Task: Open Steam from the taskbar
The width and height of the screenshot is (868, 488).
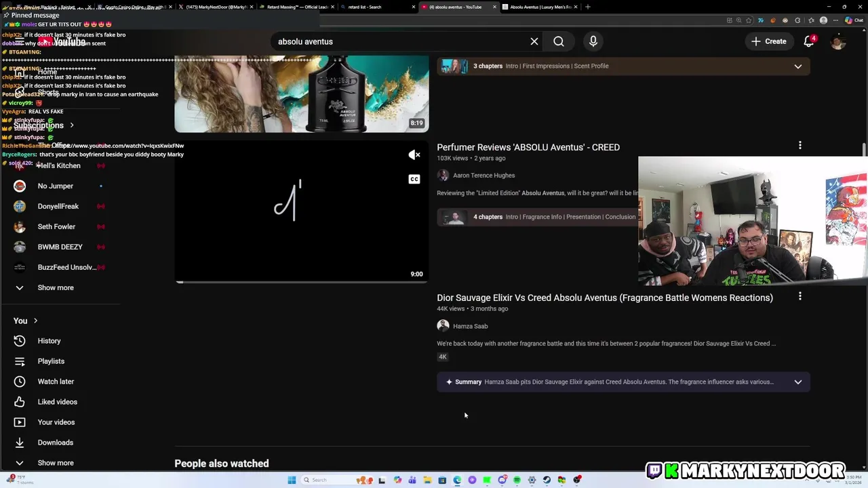Action: point(547,480)
